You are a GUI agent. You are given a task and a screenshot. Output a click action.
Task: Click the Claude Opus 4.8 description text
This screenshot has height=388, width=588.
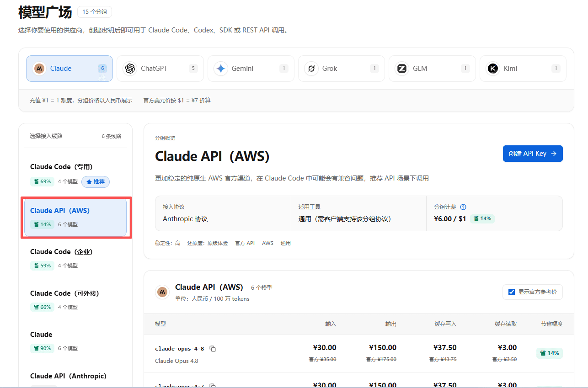[x=176, y=361]
